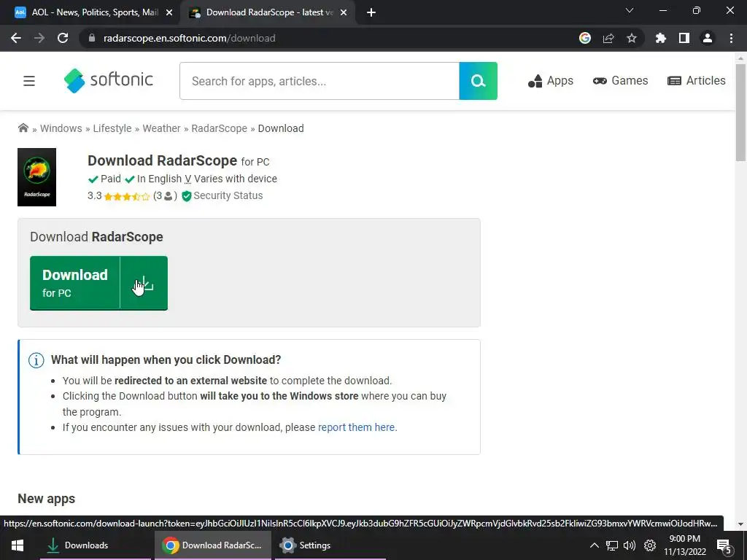This screenshot has width=747, height=560.
Task: Close the Download RadarScope tab
Action: point(344,13)
